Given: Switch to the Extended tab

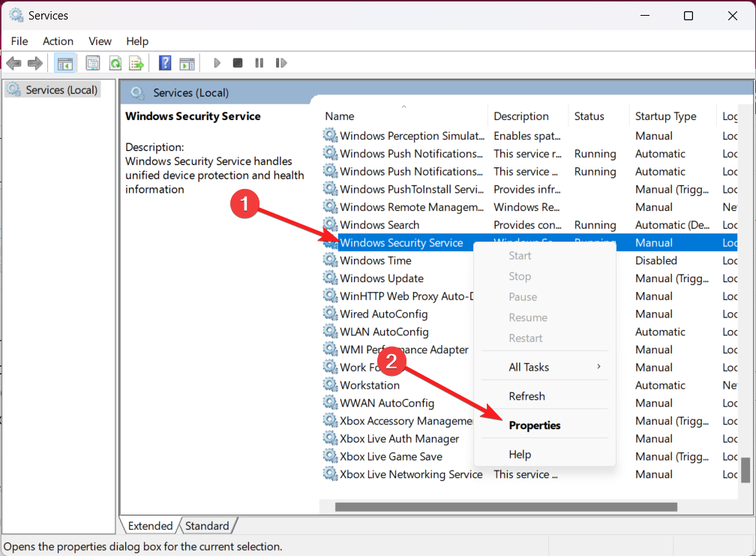Looking at the screenshot, I should [150, 526].
